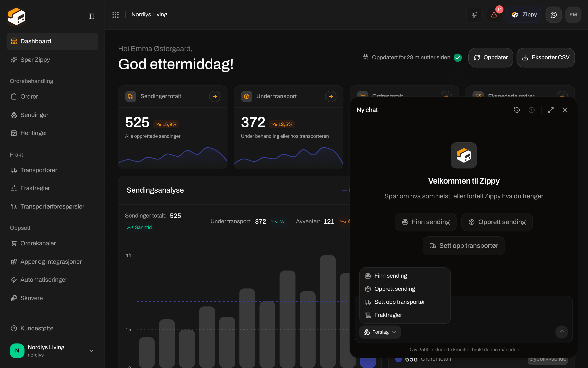Open Automatiseringer in sidebar

point(52,280)
